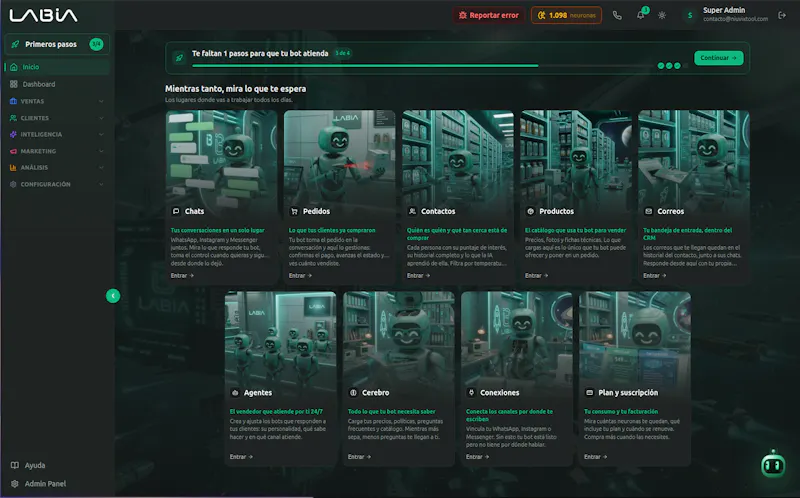Image resolution: width=800 pixels, height=498 pixels.
Task: Select the MARKETING menu label
Action: click(38, 151)
